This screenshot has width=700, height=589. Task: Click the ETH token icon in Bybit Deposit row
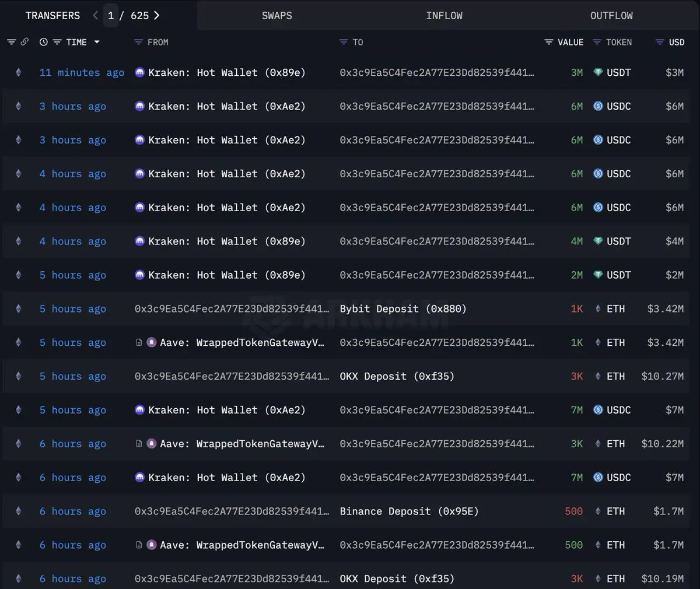[x=598, y=308]
